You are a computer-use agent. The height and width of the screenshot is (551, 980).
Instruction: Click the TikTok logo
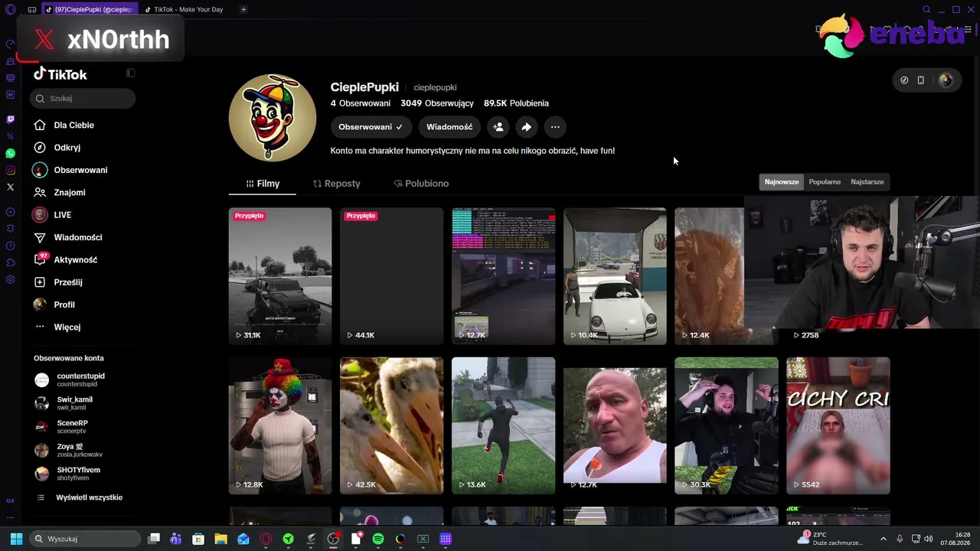[60, 74]
